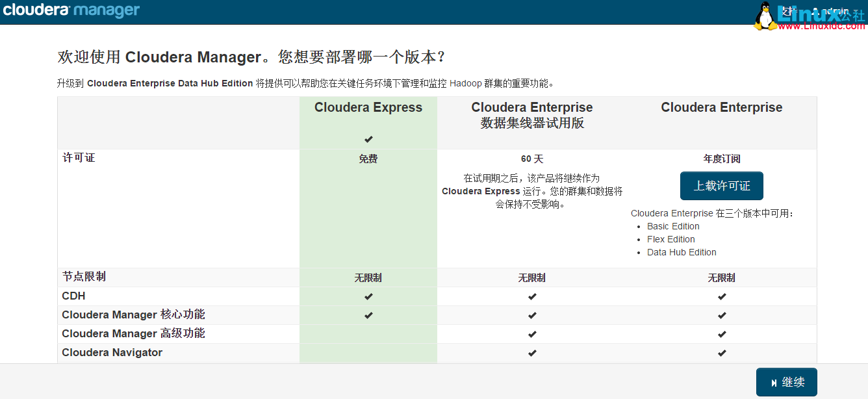Image resolution: width=868 pixels, height=399 pixels.
Task: Open the Basic Edition link
Action: tap(673, 226)
